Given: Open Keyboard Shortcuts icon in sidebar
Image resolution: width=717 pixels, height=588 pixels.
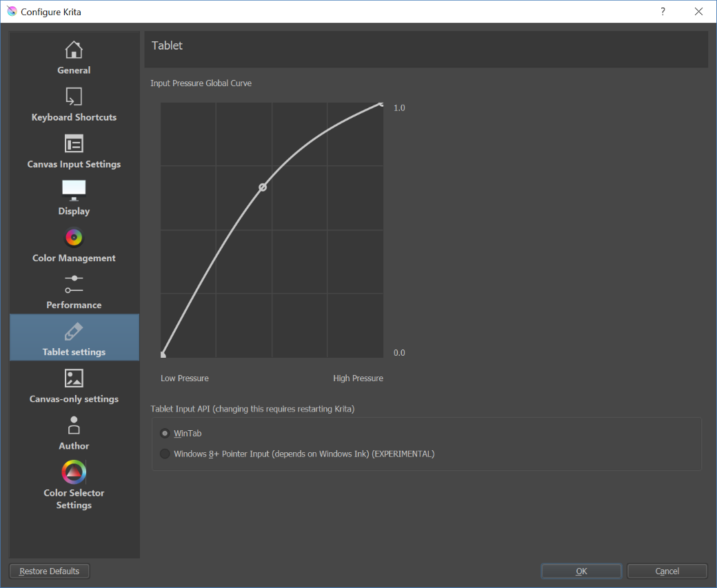Looking at the screenshot, I should click(74, 97).
